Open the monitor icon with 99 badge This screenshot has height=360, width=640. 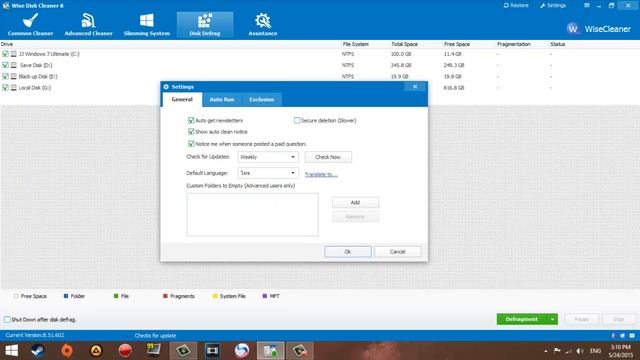tap(154, 351)
